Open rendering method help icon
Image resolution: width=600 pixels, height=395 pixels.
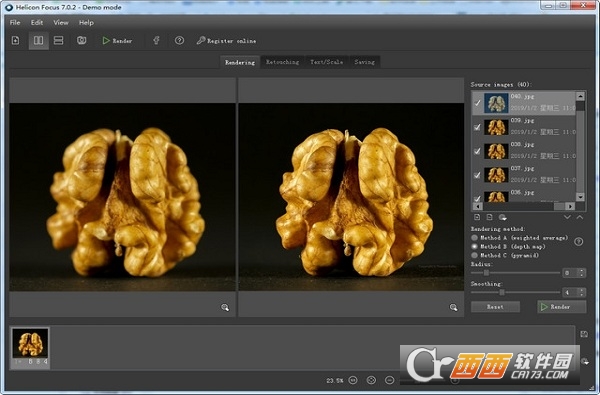[578, 242]
